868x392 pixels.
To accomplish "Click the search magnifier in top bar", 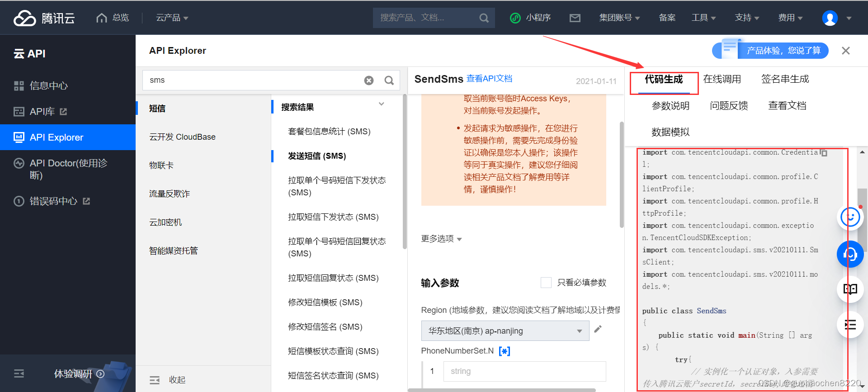I will coord(484,18).
